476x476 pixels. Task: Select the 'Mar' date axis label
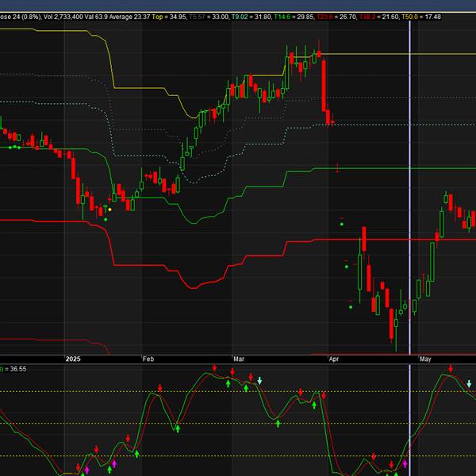(x=239, y=359)
